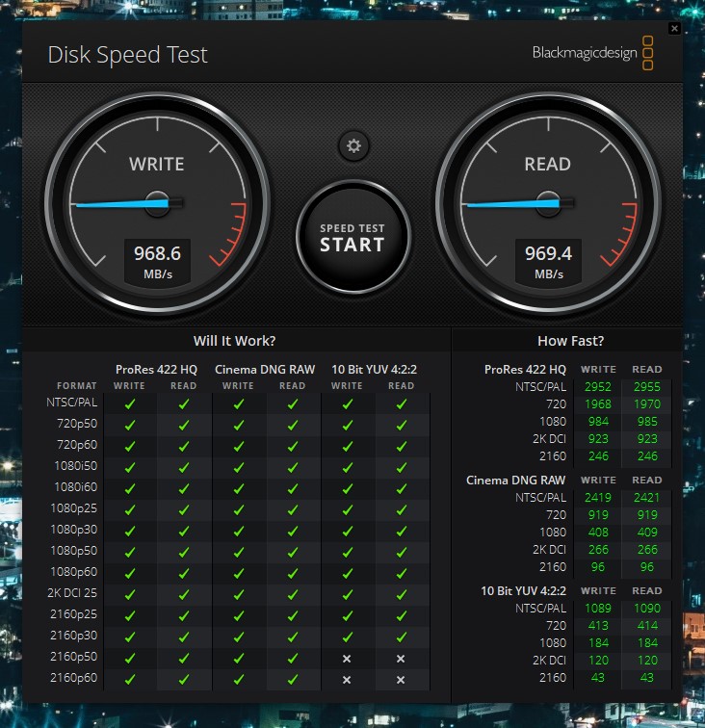Click the read gauge blue needle
705x728 pixels.
(512, 204)
